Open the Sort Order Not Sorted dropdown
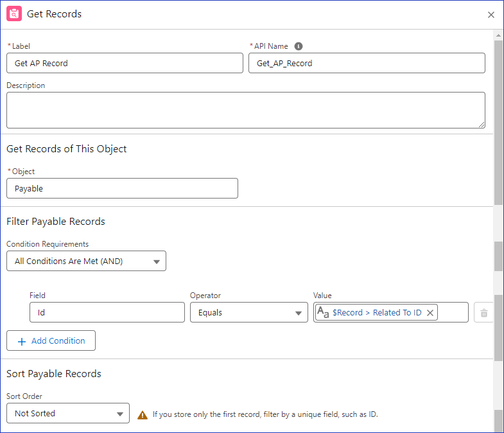 click(x=68, y=413)
